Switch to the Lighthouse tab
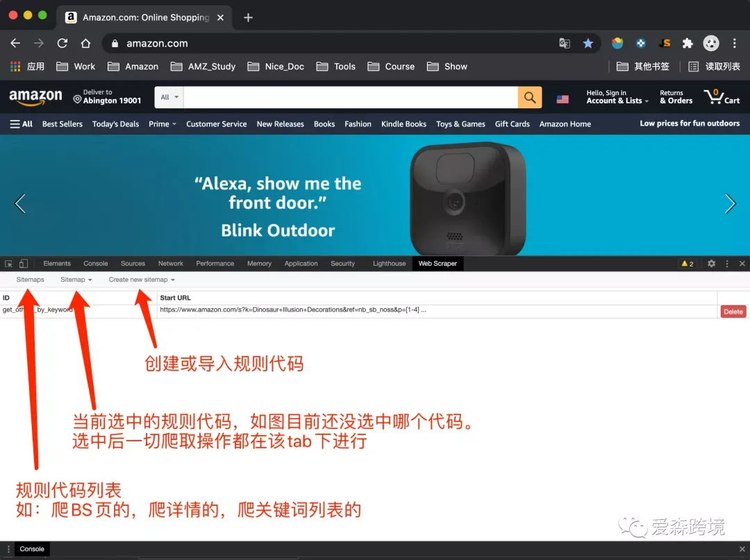750x560 pixels. click(x=390, y=264)
